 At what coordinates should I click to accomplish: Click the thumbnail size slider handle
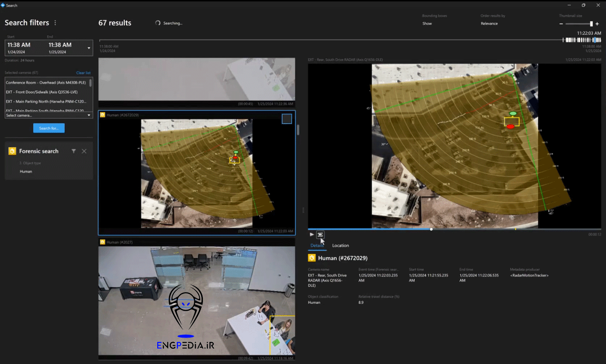click(x=591, y=24)
